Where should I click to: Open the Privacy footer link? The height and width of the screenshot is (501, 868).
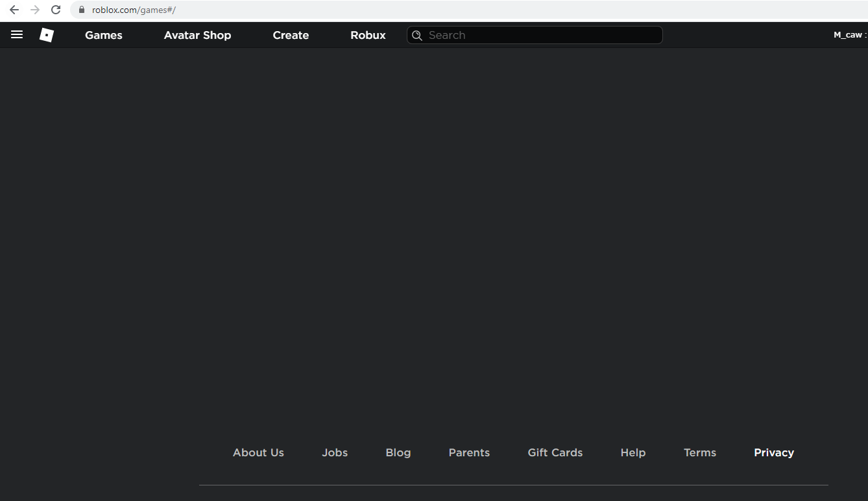click(774, 452)
